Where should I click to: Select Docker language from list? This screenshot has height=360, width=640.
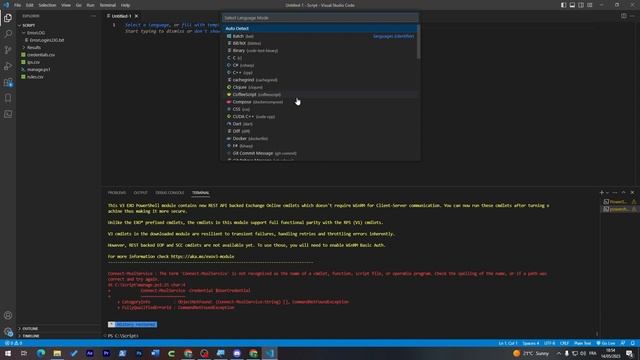click(320, 139)
